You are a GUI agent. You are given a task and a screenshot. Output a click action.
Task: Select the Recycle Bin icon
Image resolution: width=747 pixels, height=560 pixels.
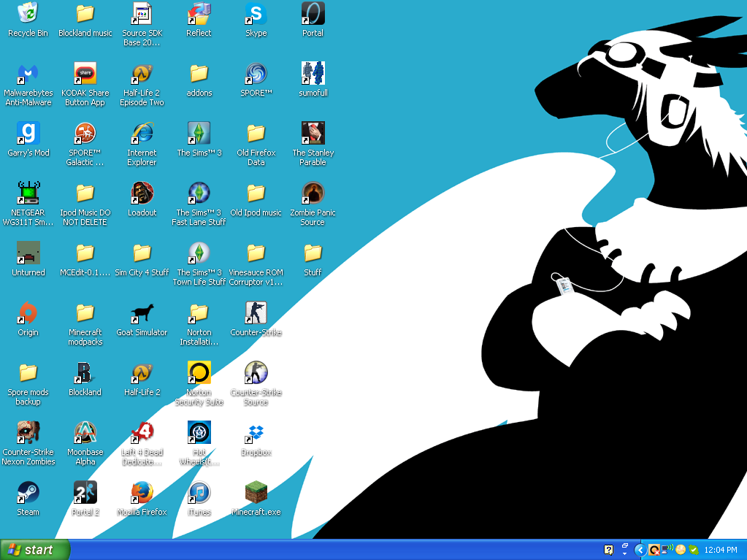[x=28, y=14]
